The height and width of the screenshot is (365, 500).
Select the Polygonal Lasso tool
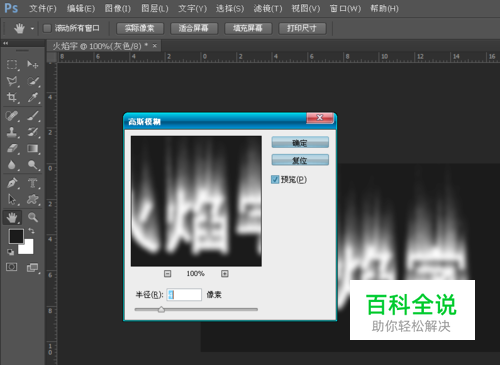(12, 81)
